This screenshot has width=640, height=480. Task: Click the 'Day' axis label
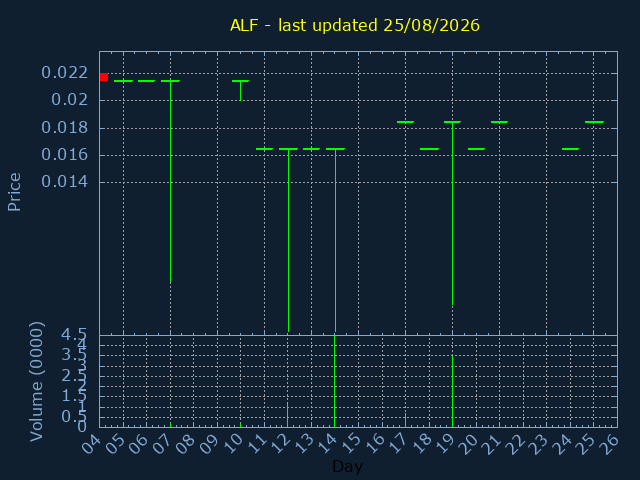pyautogui.click(x=347, y=466)
